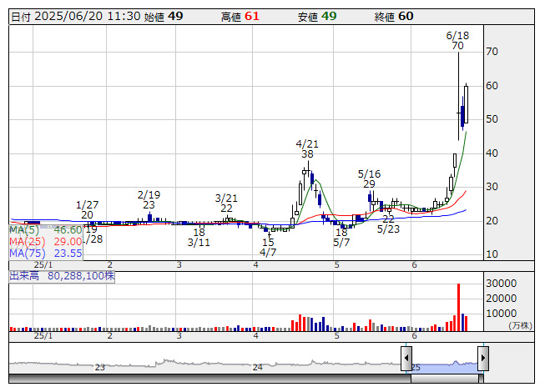Click the 高値 high price value 61

click(x=251, y=17)
